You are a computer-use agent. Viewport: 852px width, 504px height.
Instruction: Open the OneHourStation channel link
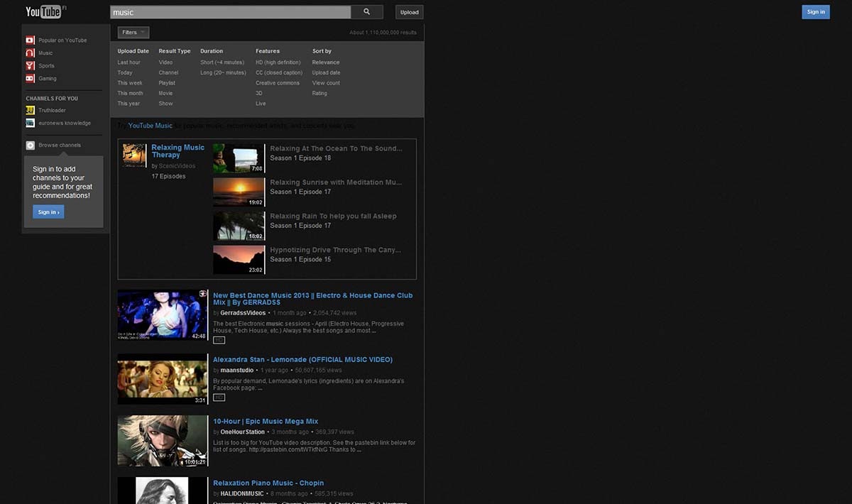pos(242,432)
